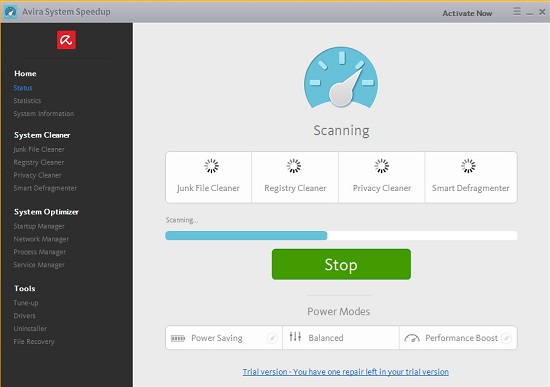This screenshot has height=387, width=550.
Task: Open Uninstaller in the sidebar
Action: (x=30, y=329)
